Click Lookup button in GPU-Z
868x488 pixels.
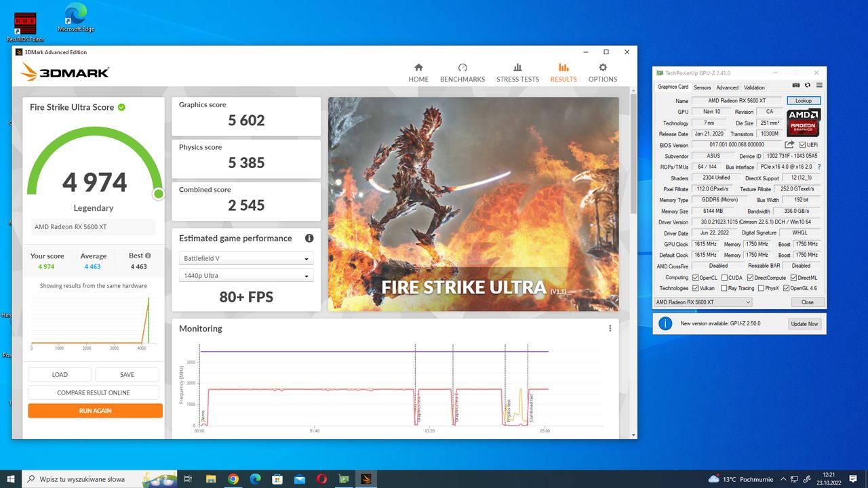[x=804, y=100]
